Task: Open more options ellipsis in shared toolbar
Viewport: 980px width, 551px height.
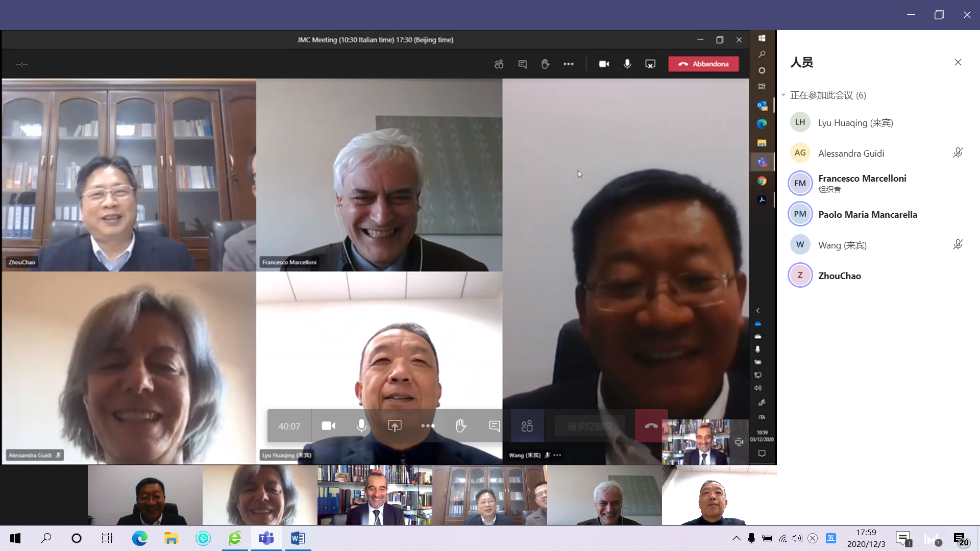Action: pyautogui.click(x=569, y=64)
